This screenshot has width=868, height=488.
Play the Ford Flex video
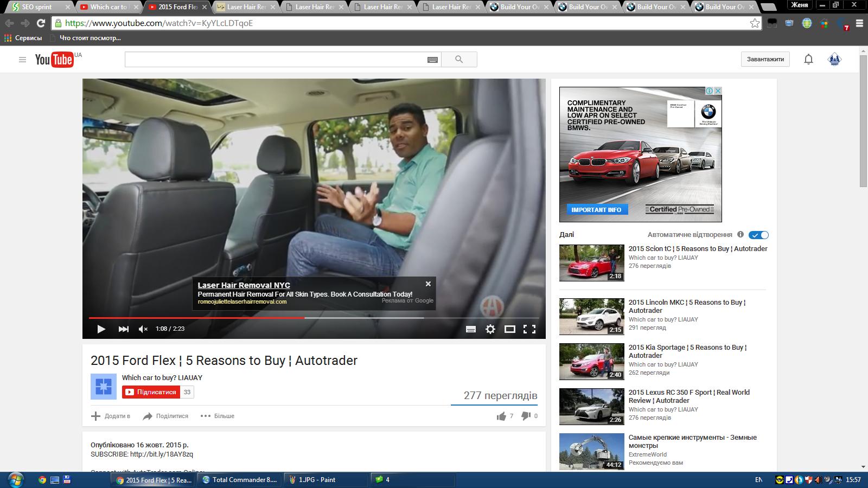coord(101,329)
